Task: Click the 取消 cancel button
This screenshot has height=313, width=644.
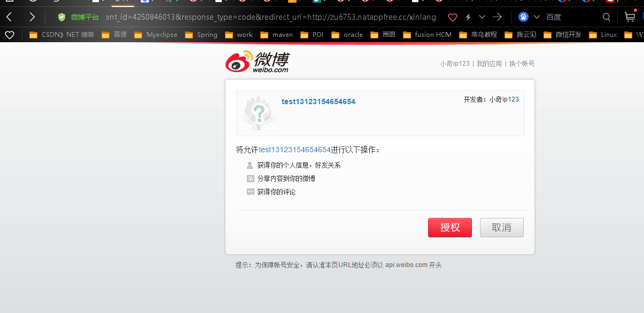Action: (501, 228)
